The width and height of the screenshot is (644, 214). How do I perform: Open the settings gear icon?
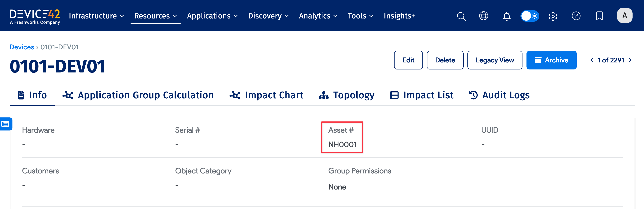(x=553, y=16)
